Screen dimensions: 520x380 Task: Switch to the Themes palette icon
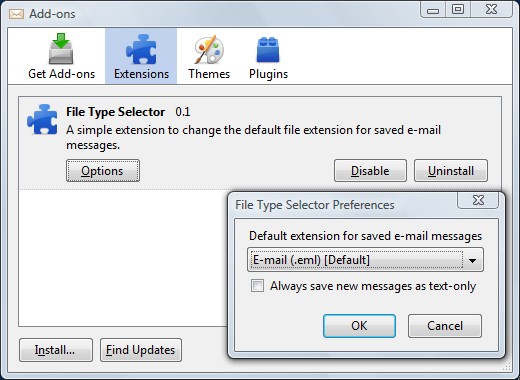209,49
